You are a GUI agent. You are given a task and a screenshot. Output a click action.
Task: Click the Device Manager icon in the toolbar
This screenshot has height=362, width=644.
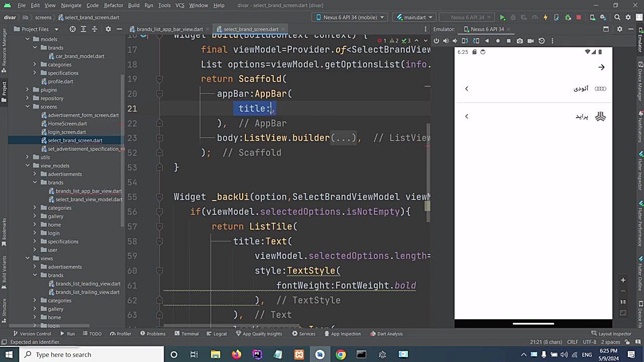593,18
